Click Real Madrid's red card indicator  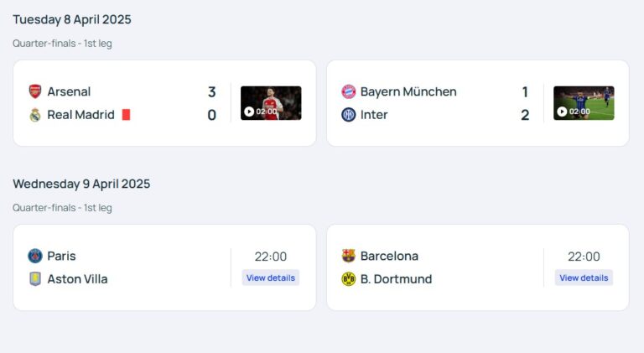pyautogui.click(x=126, y=115)
